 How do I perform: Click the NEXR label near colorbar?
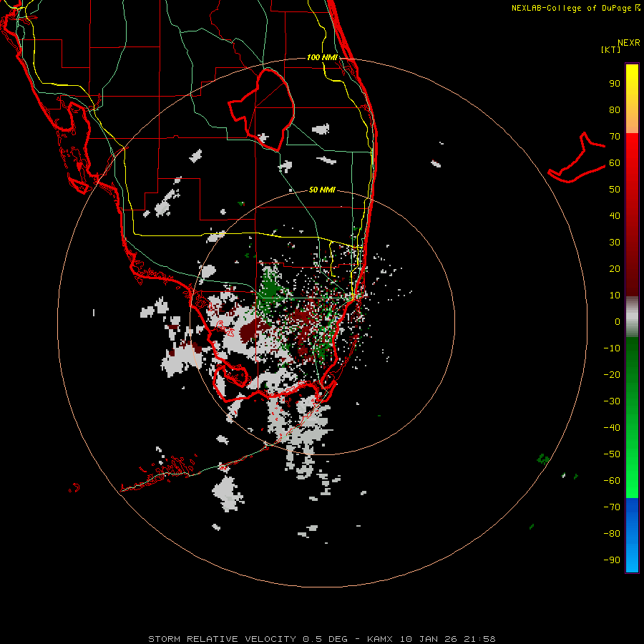[629, 43]
